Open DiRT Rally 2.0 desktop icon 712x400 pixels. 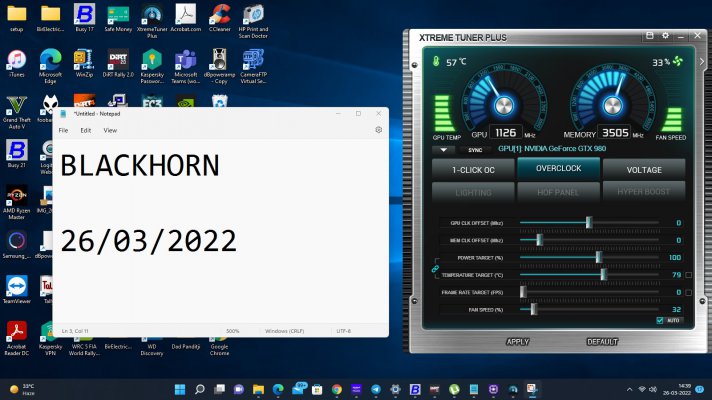pyautogui.click(x=118, y=64)
